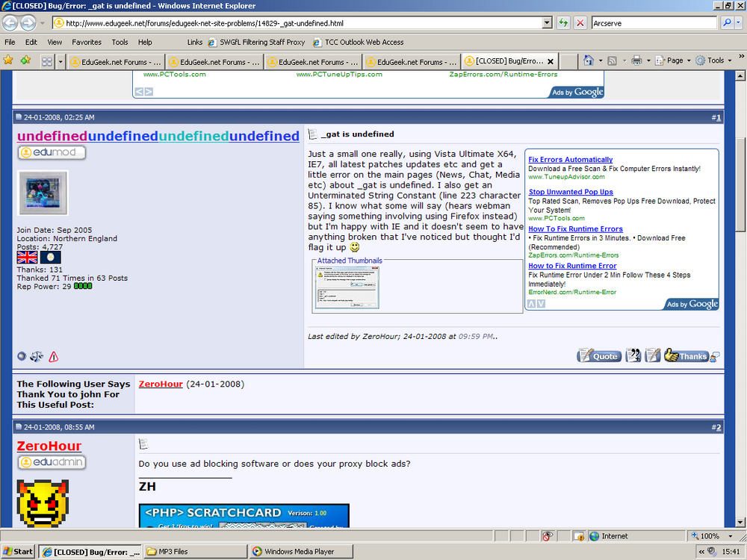Click the taskbar clock showing 15:41

[x=731, y=552]
